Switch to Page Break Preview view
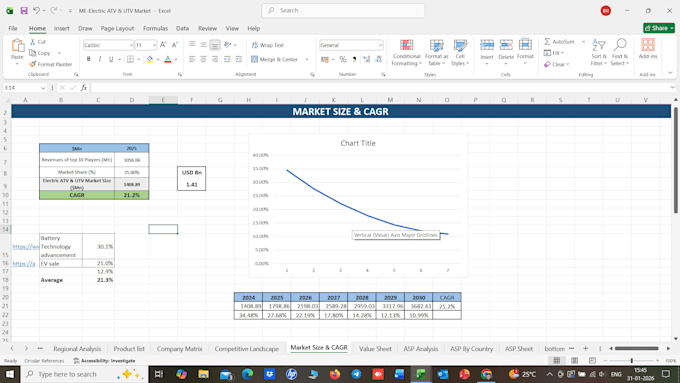 pos(592,360)
